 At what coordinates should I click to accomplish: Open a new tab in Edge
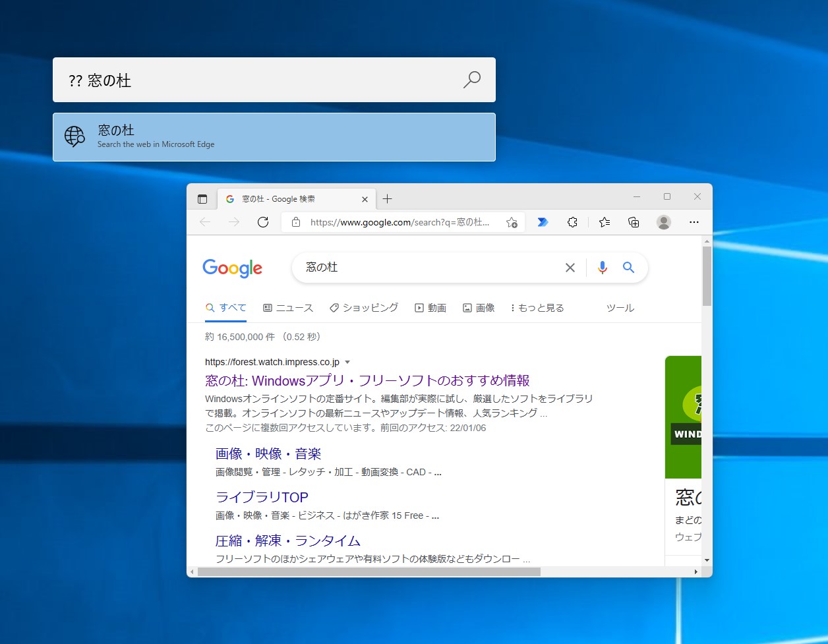click(387, 199)
